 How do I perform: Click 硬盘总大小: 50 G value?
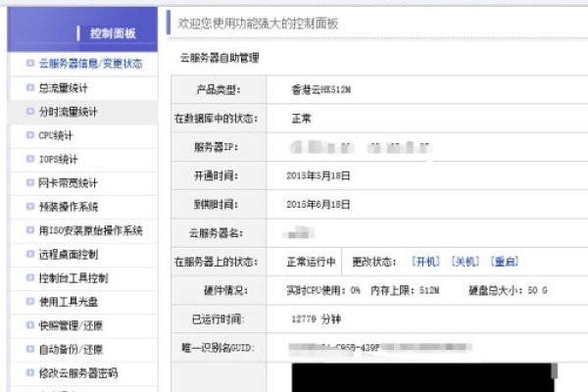click(508, 290)
